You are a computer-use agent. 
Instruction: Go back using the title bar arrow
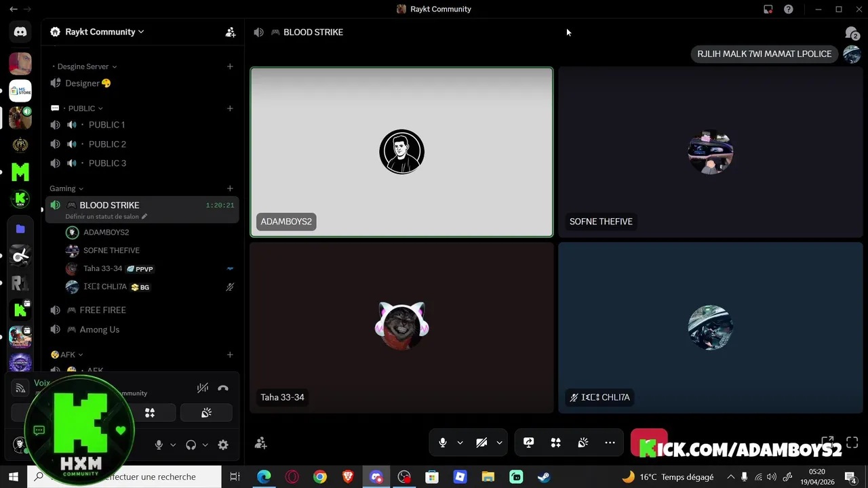pyautogui.click(x=13, y=9)
